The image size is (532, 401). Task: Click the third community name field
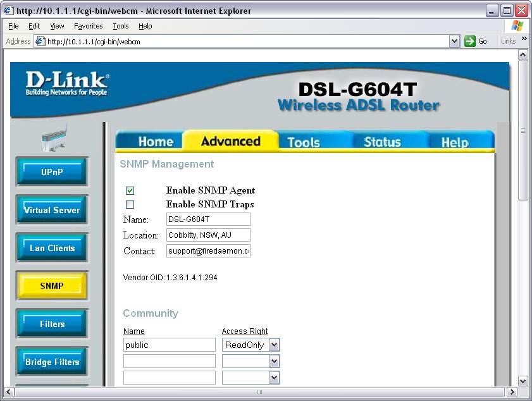coord(170,378)
